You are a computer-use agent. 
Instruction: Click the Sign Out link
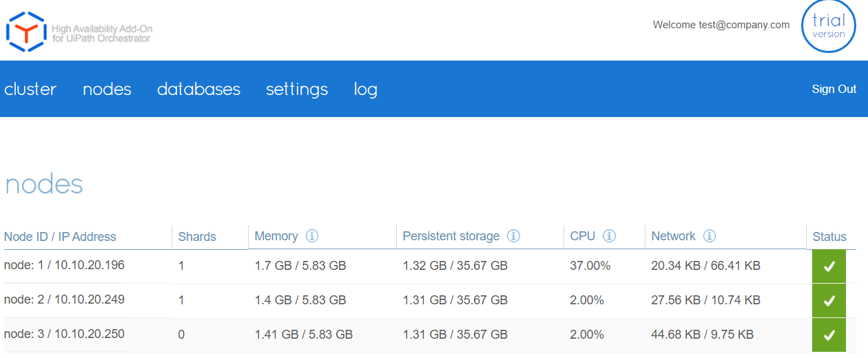pyautogui.click(x=834, y=89)
